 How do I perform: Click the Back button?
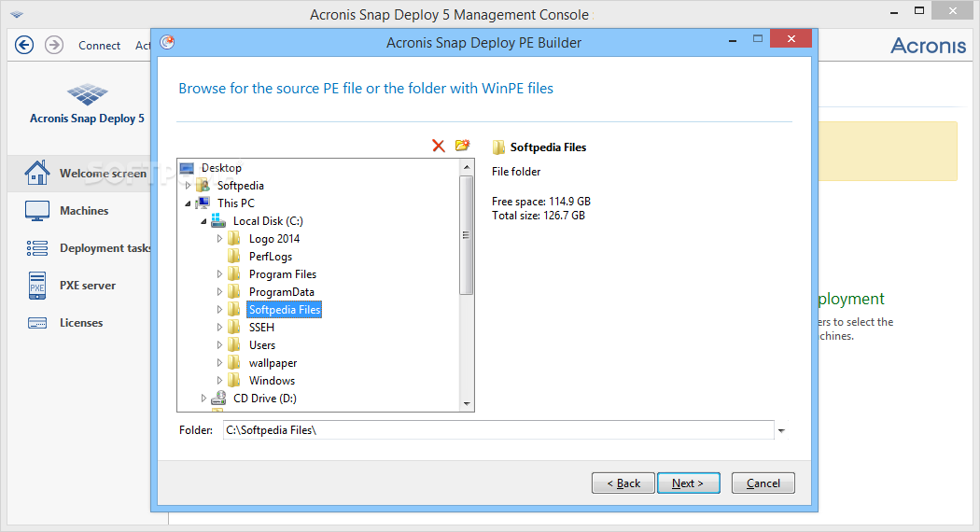point(623,483)
